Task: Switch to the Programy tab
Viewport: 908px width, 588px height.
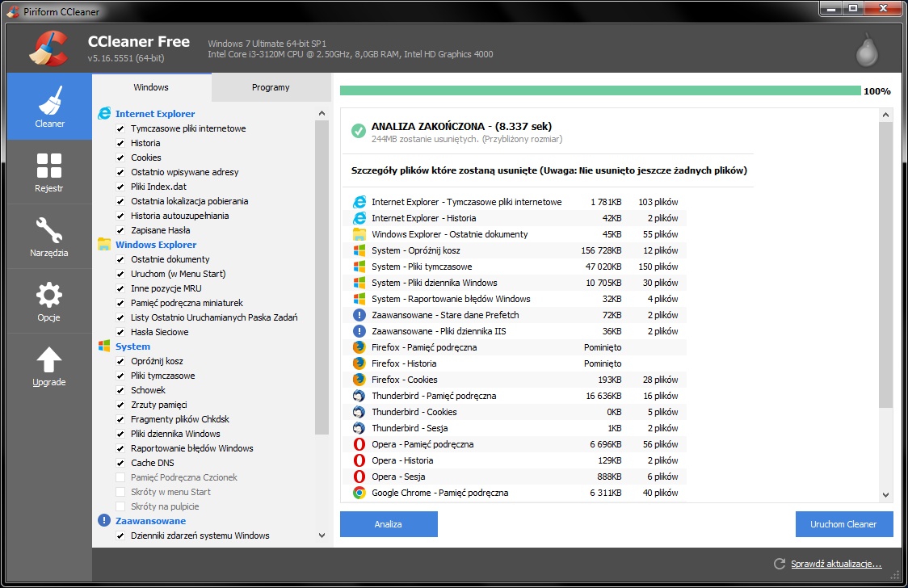Action: [271, 87]
